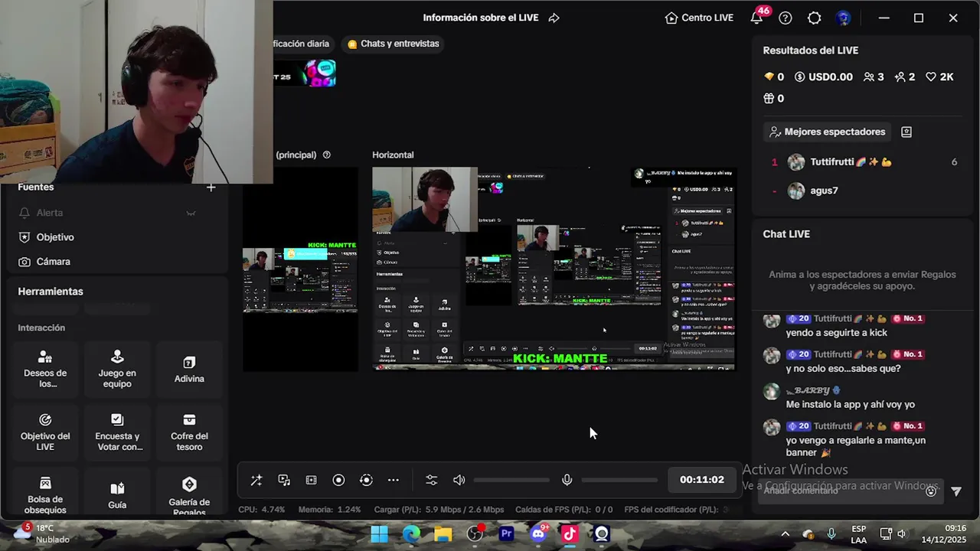Click the dashed-circle replay capture icon
Screen dimensions: 980x551
pos(366,480)
